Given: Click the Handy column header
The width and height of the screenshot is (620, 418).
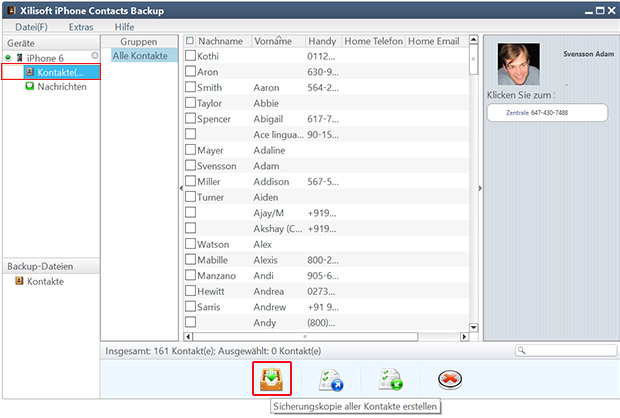Looking at the screenshot, I should click(322, 41).
